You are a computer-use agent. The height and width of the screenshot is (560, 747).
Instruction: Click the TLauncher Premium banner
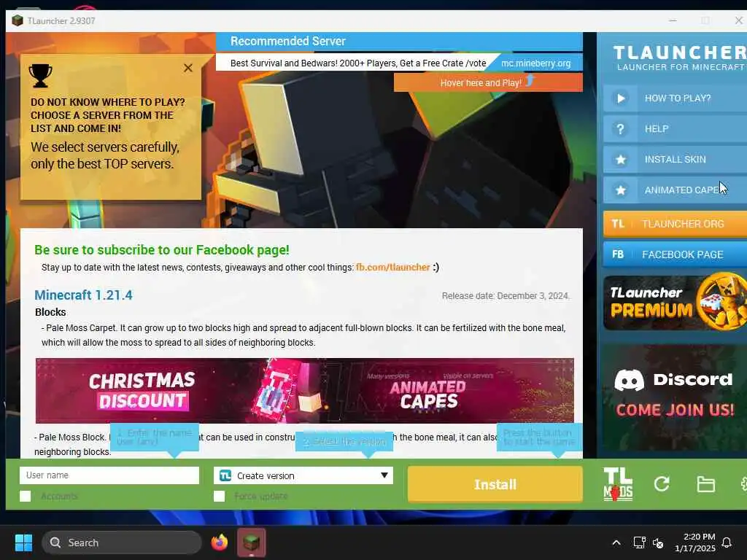point(675,302)
